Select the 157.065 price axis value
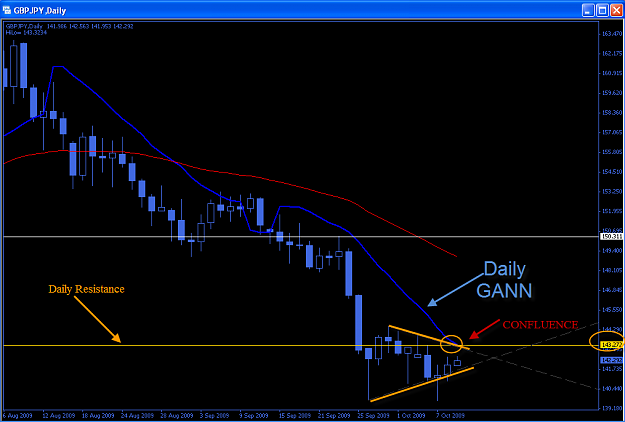Screen dimensions: 625x422 coord(613,132)
